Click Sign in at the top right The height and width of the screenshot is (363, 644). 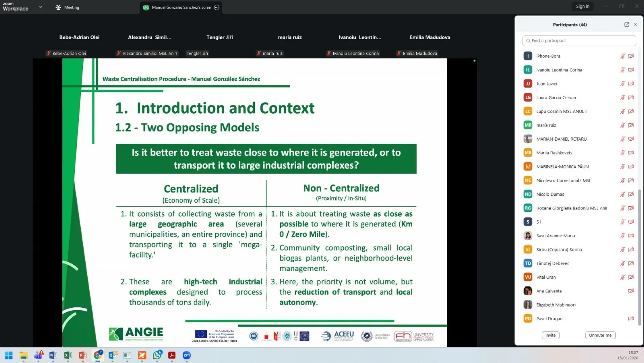click(x=582, y=6)
